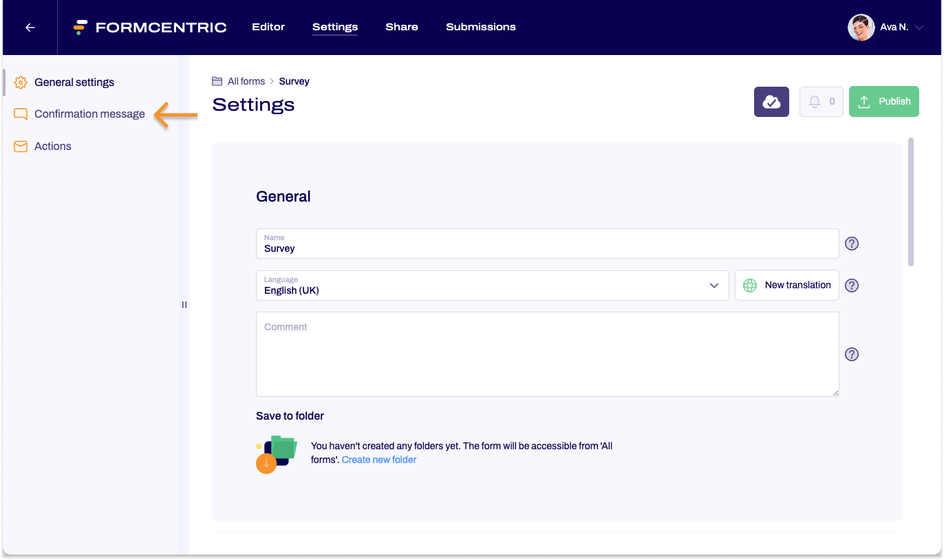Click help icon next to Comment box

tap(852, 354)
